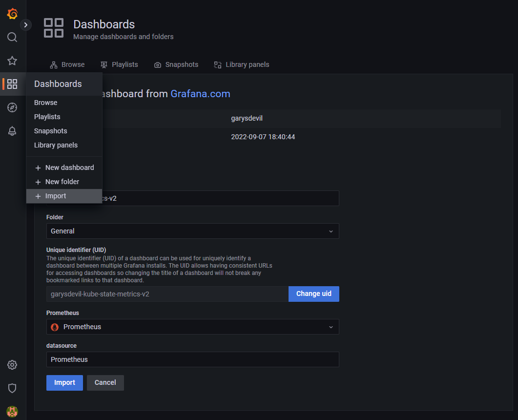This screenshot has width=518, height=420.
Task: Select Browse in the Dashboards flyout menu
Action: 64,103
